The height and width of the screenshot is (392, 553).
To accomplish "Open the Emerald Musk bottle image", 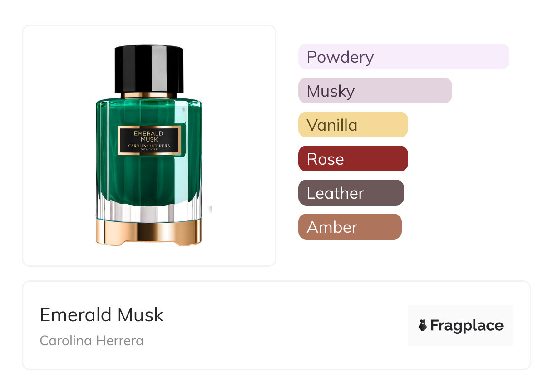I will tap(149, 145).
